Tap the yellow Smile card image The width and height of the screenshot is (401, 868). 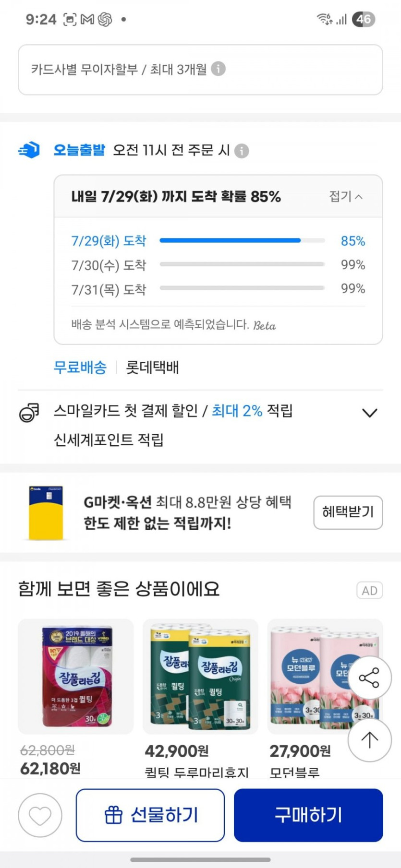[x=46, y=513]
